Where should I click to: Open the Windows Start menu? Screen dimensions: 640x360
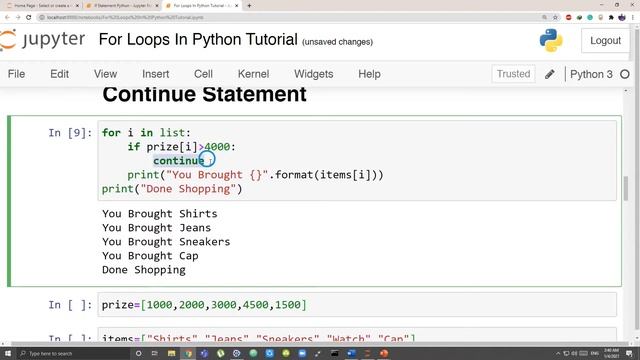pos(8,353)
